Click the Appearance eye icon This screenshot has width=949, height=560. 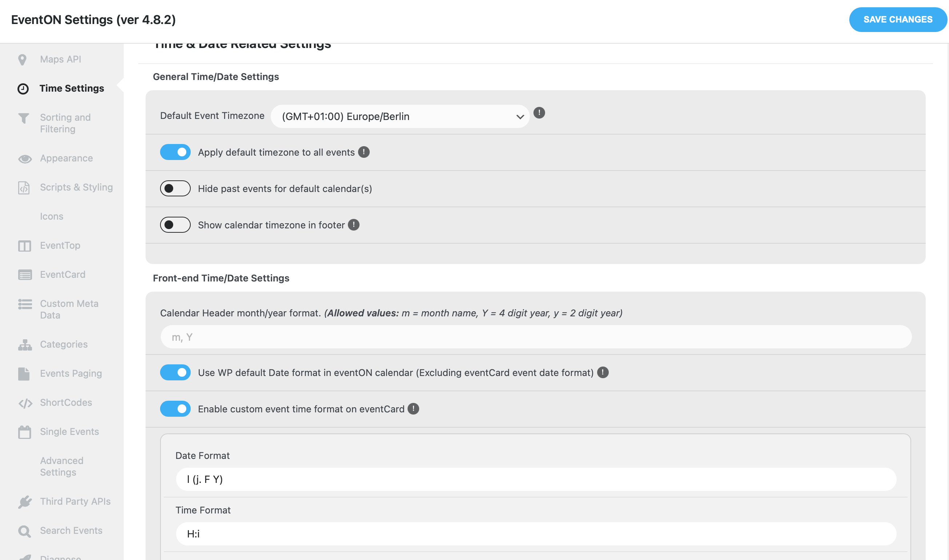tap(25, 159)
